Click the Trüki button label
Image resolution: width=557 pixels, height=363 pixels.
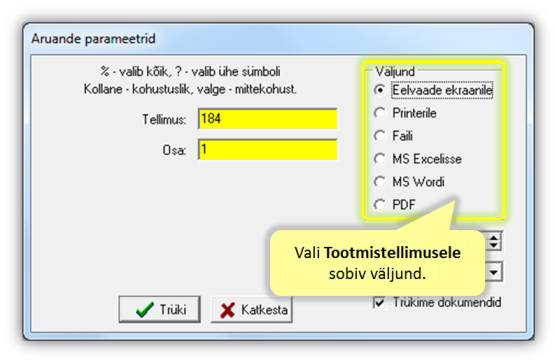173,310
